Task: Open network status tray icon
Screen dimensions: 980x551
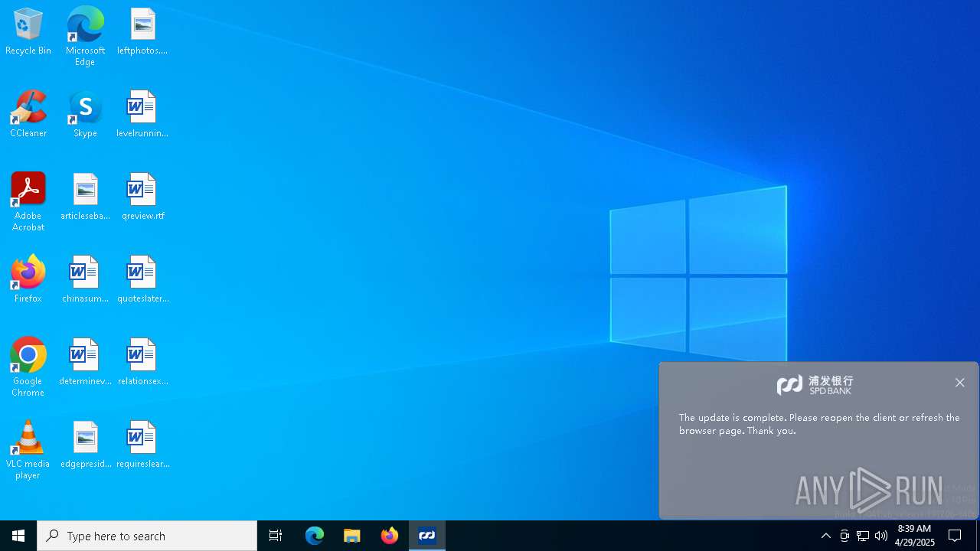Action: click(863, 536)
